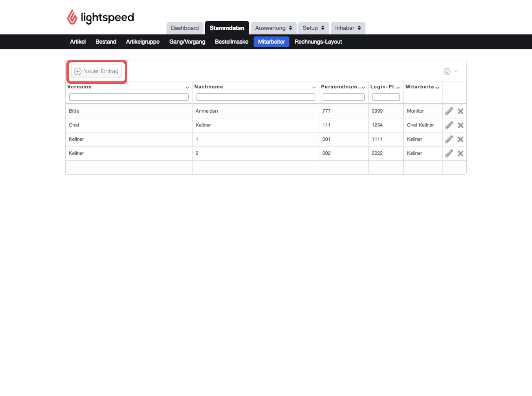
Task: Focus the Vorname filter field
Action: pos(129,97)
